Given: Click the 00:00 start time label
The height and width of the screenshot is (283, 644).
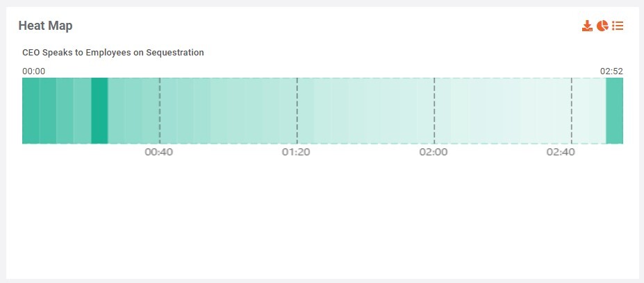Looking at the screenshot, I should coord(33,71).
